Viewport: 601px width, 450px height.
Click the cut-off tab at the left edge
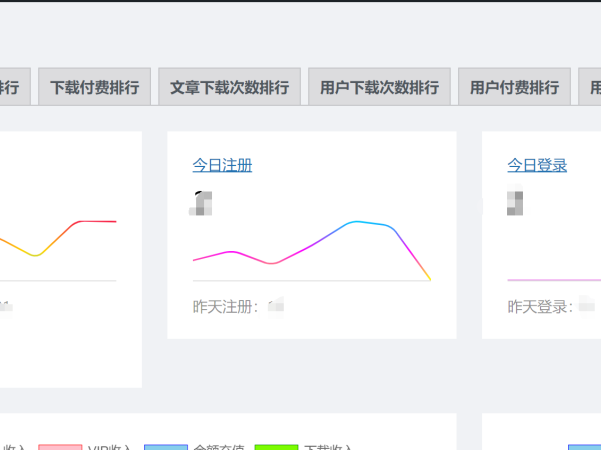coord(14,87)
